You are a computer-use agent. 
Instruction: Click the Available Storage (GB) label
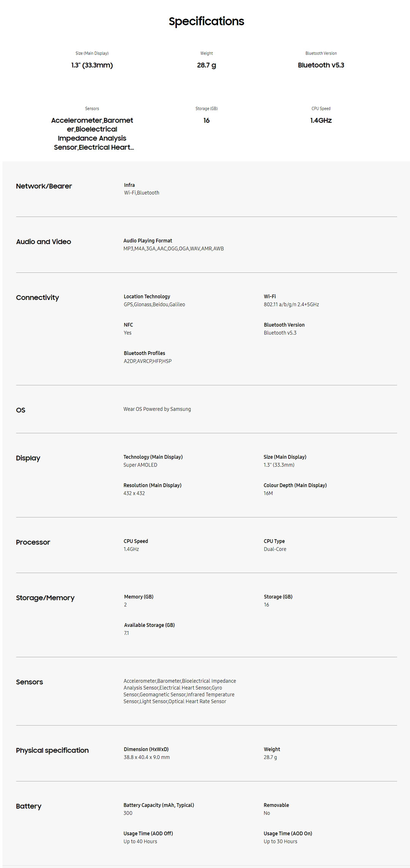pyautogui.click(x=149, y=625)
